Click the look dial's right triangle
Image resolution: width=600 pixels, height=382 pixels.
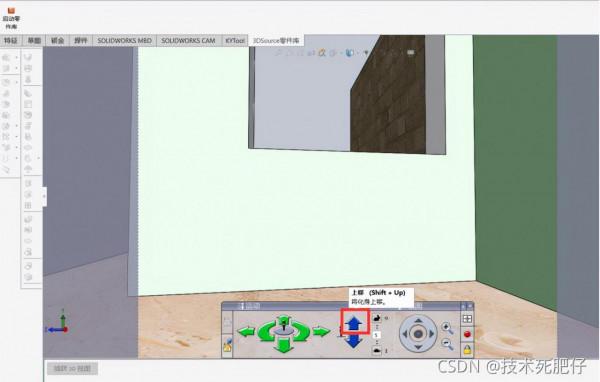coord(432,334)
